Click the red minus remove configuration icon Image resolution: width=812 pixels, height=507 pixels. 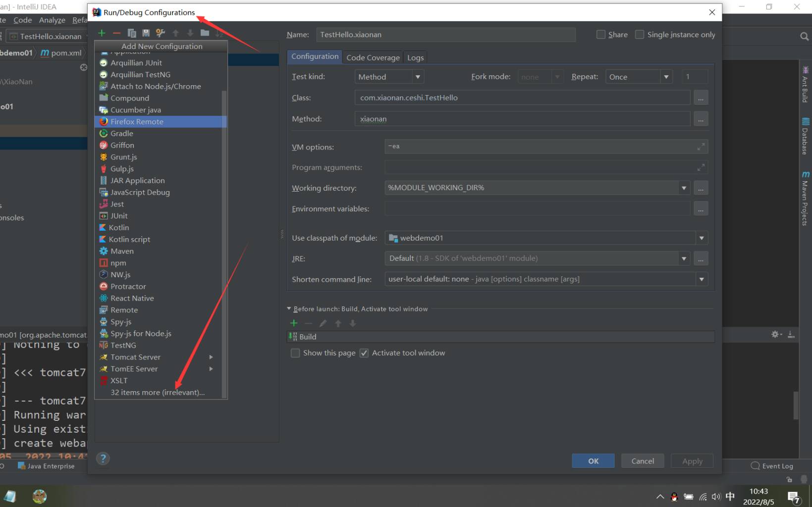[116, 33]
